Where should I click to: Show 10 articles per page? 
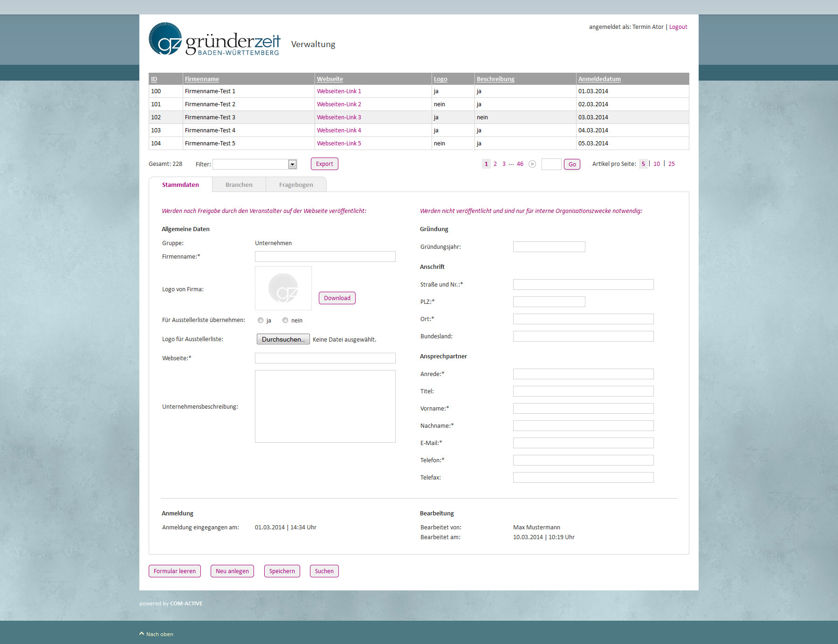point(657,164)
